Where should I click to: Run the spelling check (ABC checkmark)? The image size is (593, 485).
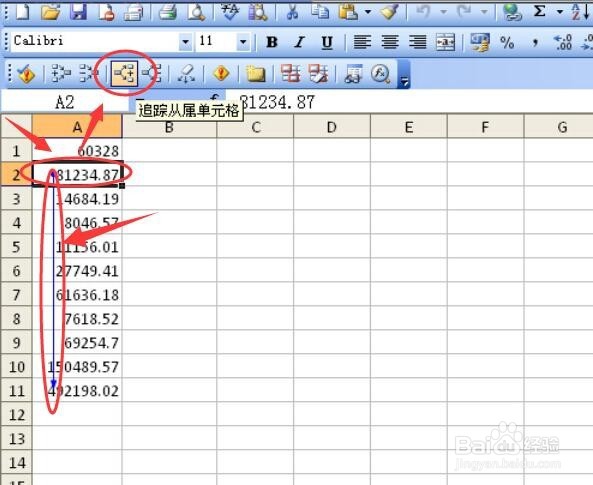point(230,12)
